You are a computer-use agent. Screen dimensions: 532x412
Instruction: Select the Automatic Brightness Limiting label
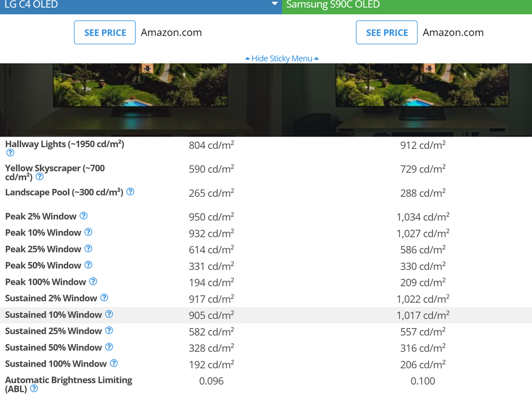[68, 385]
